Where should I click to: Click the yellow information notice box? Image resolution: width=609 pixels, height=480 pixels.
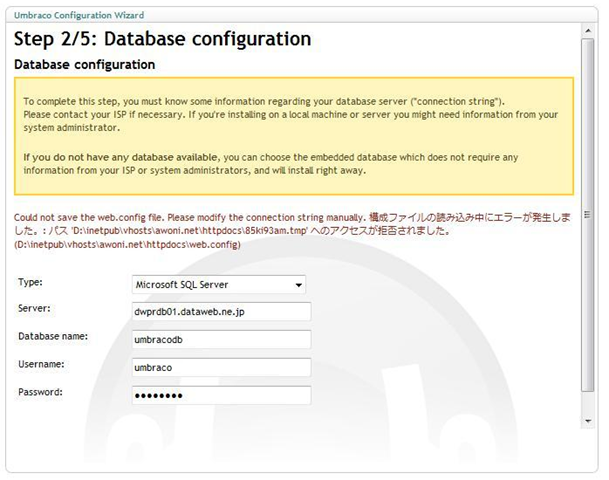(294, 136)
